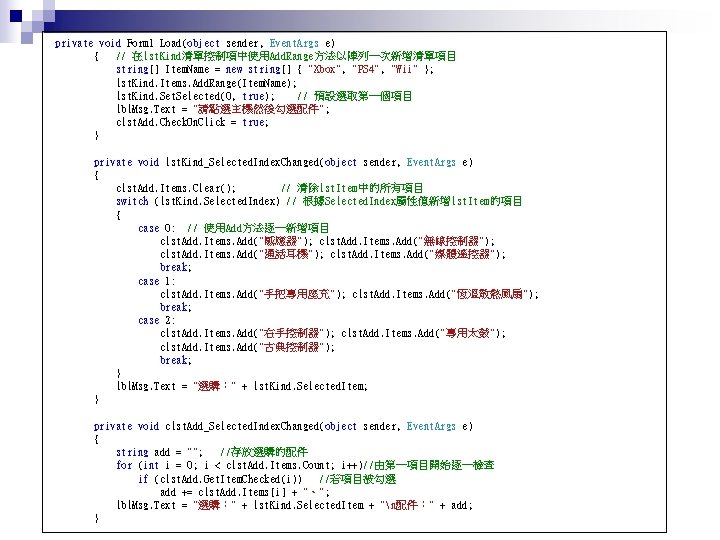Click the if (clstAdd.GetItemChecked(i)) condition
Viewport: 720px width, 540px height.
tap(220, 479)
